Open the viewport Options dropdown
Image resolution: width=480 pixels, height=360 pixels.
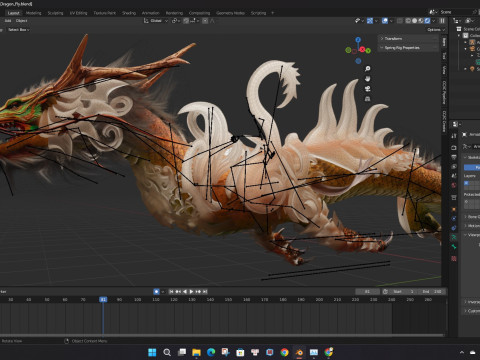click(436, 30)
